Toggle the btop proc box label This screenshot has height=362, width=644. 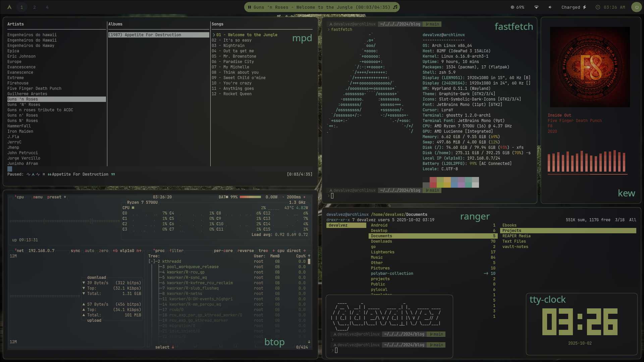click(x=159, y=251)
